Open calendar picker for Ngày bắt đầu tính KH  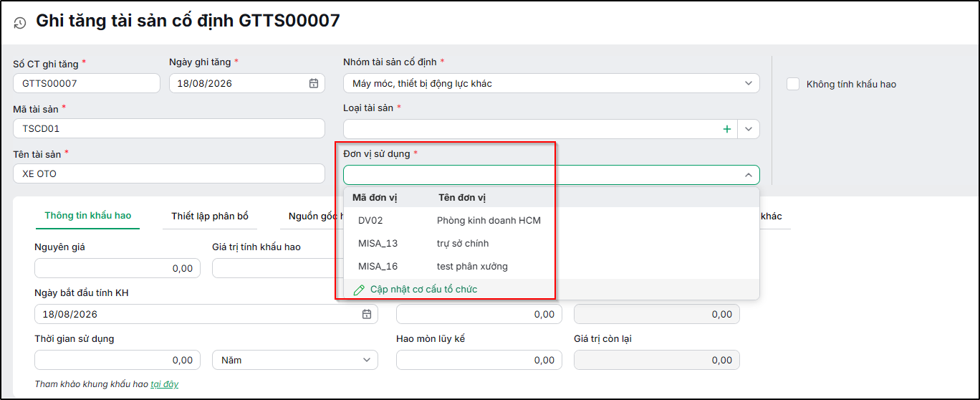coord(367,314)
